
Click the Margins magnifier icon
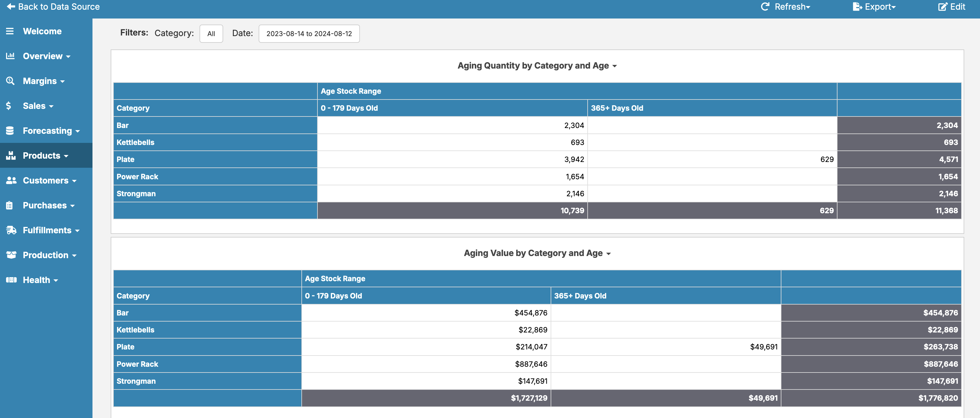coord(10,81)
